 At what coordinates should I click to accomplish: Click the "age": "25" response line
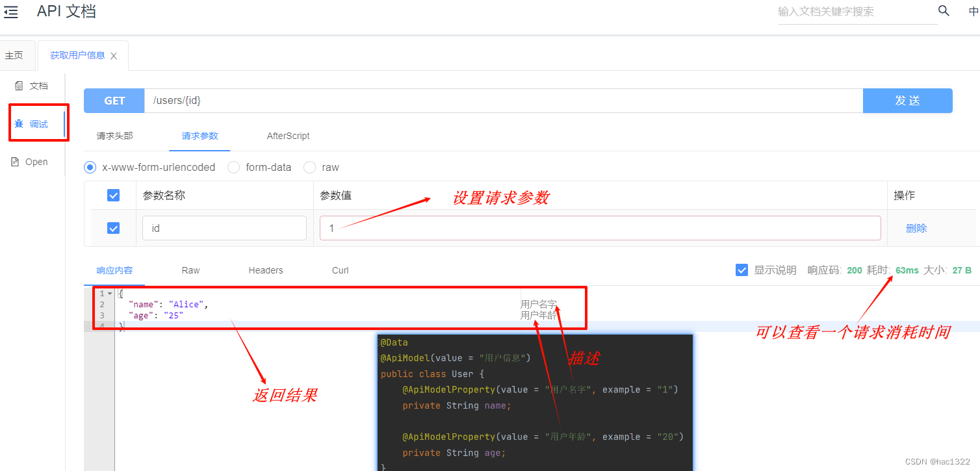tap(156, 315)
